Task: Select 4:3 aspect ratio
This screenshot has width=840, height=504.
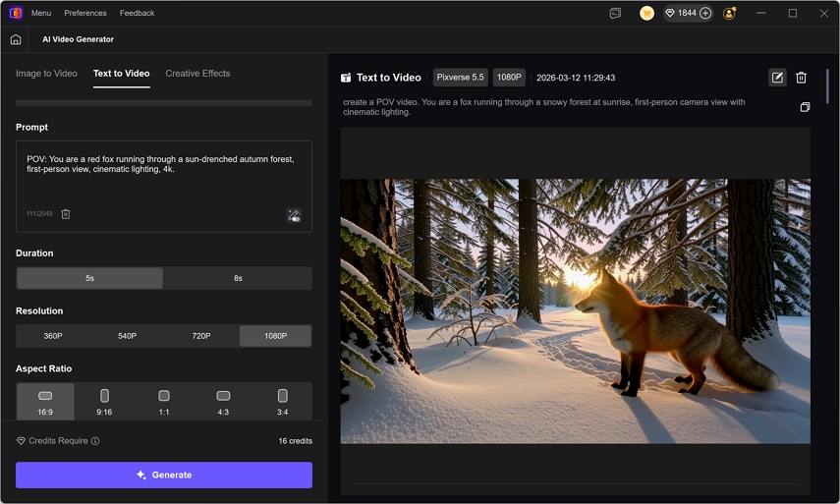Action: tap(223, 402)
